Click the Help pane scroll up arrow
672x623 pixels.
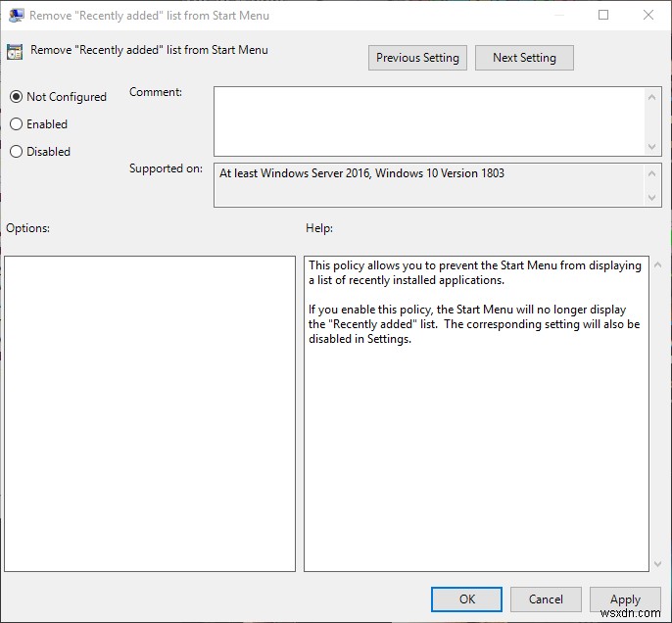coord(658,264)
